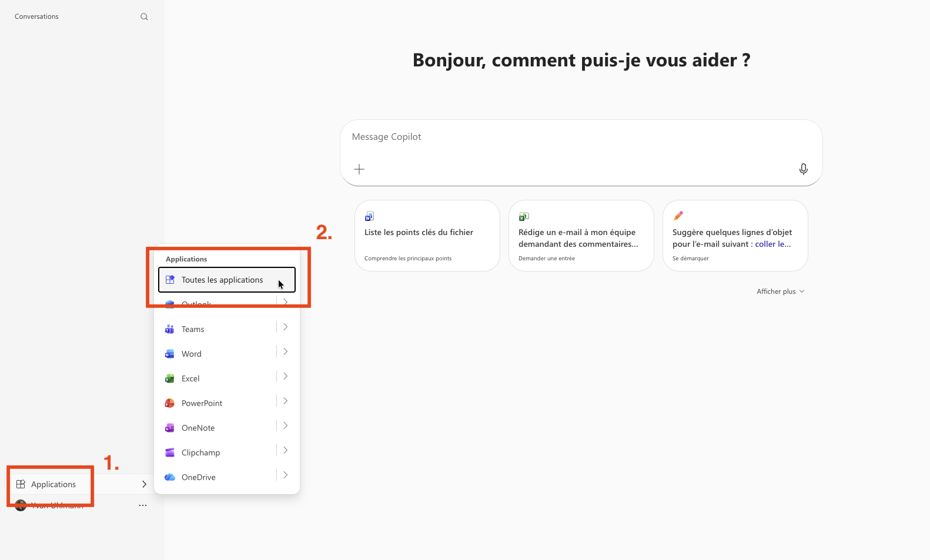Expand Afficher plus suggestions
This screenshot has width=930, height=560.
780,291
